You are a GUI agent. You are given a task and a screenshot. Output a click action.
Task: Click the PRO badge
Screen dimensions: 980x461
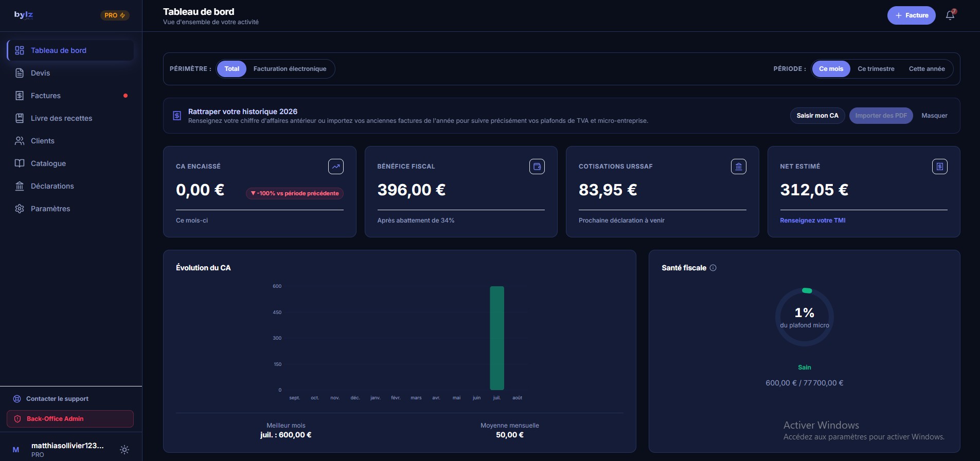click(115, 15)
